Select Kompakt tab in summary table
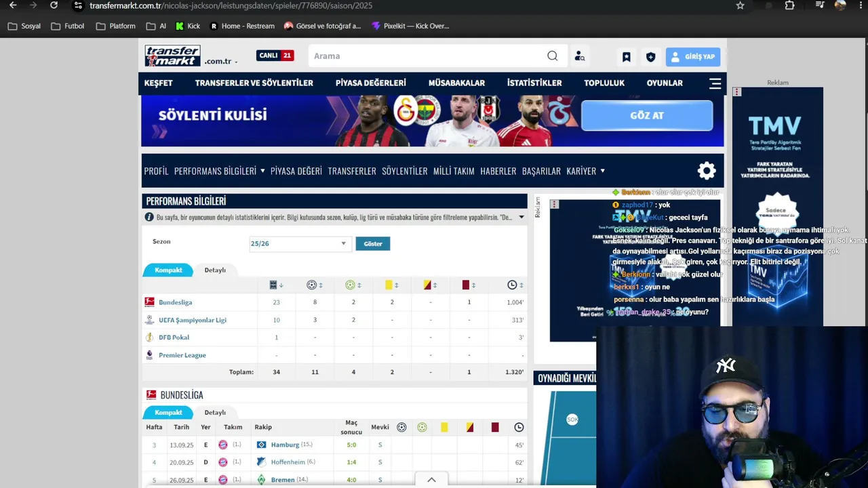868x488 pixels. [x=168, y=270]
